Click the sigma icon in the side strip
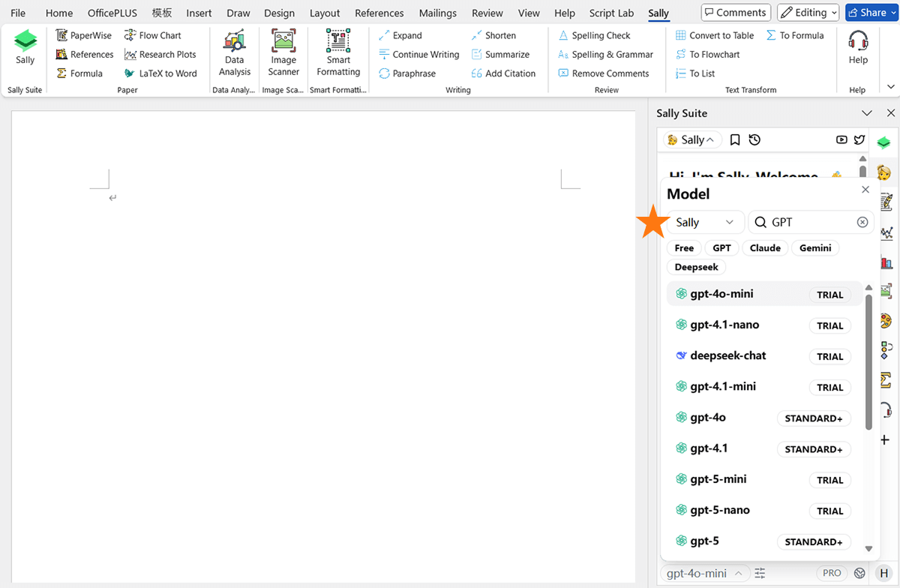 coord(886,379)
